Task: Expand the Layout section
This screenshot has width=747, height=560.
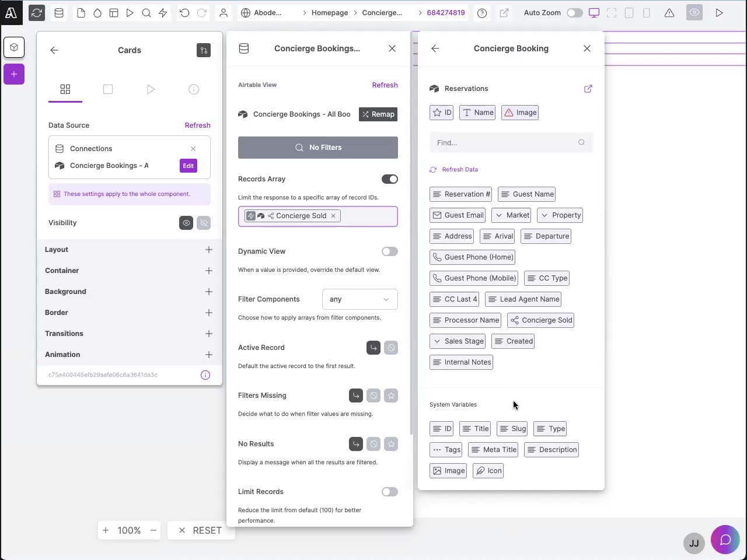Action: (x=130, y=250)
